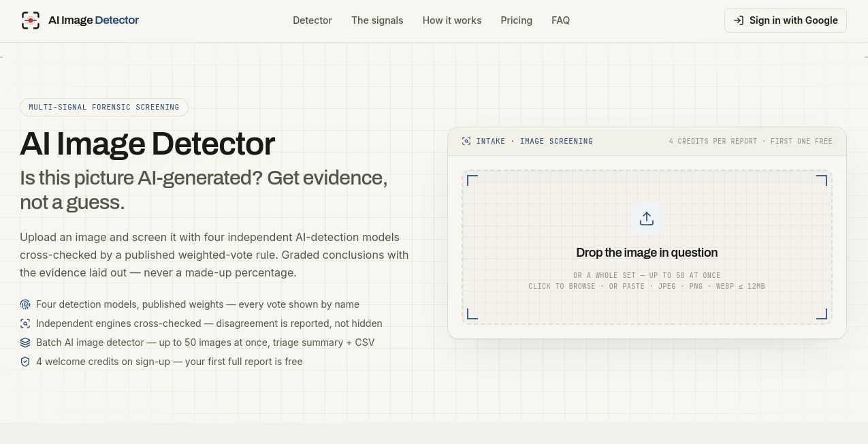
Task: Click the main 'AI Image Detector' heading
Action: tap(148, 144)
